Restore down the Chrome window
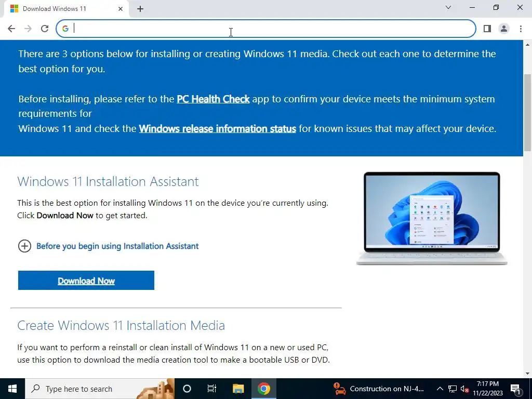 point(496,7)
